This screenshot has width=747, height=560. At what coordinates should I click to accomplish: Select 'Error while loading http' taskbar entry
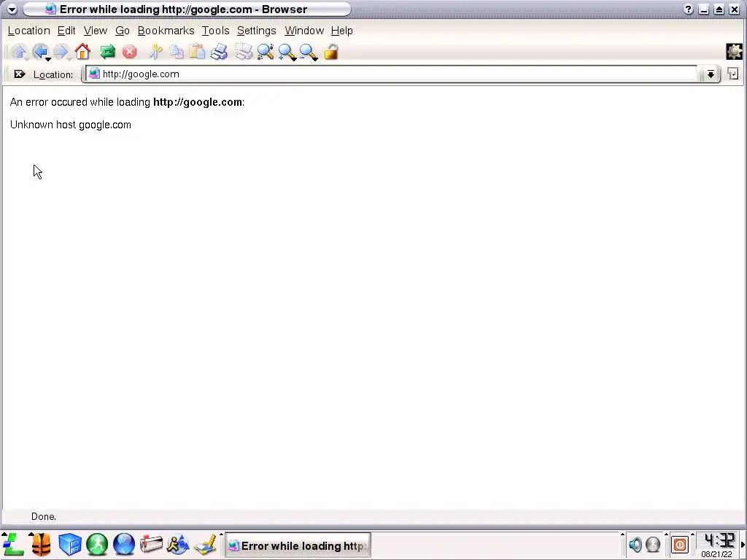tap(298, 545)
